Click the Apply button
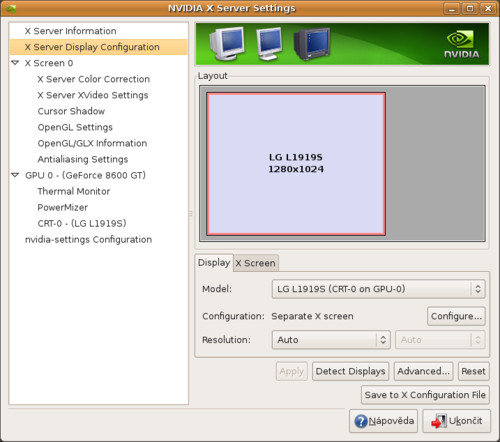 292,371
